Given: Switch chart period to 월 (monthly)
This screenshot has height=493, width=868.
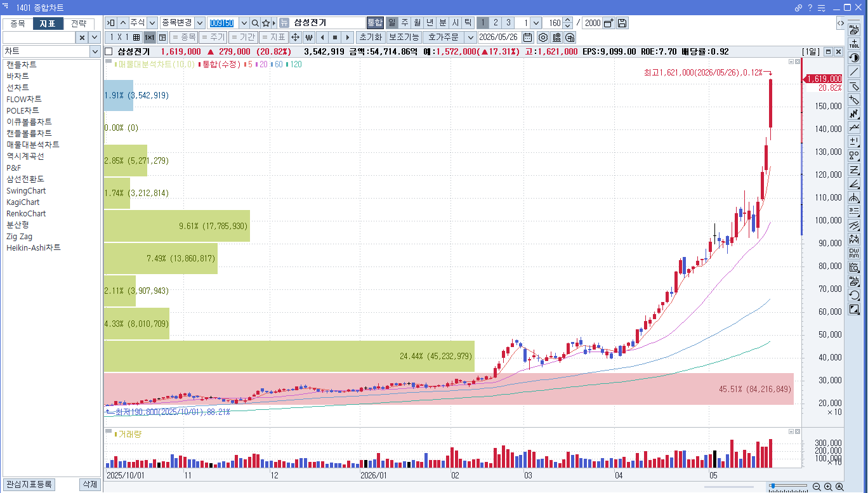Looking at the screenshot, I should [418, 23].
